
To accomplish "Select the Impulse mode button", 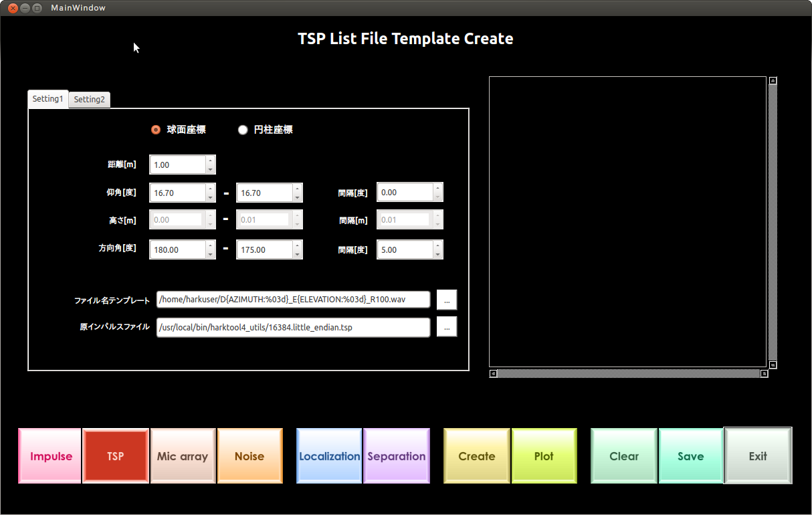I will pyautogui.click(x=49, y=455).
